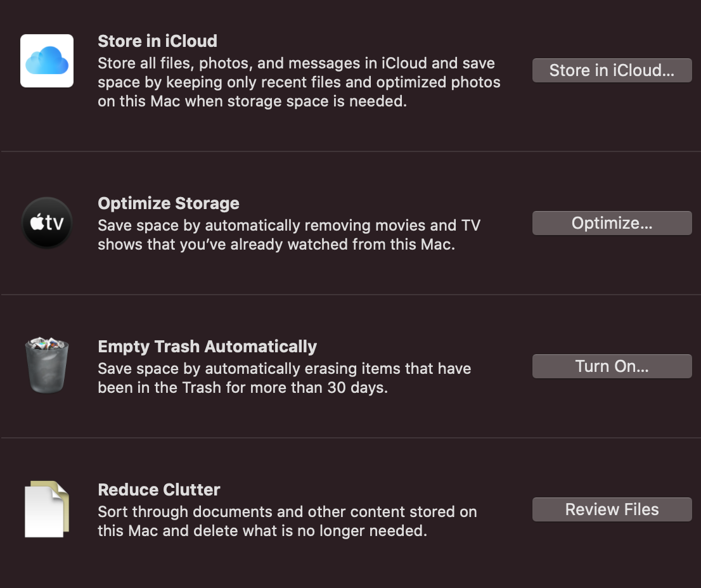Click the iCloud description about optimized photos

[x=299, y=82]
